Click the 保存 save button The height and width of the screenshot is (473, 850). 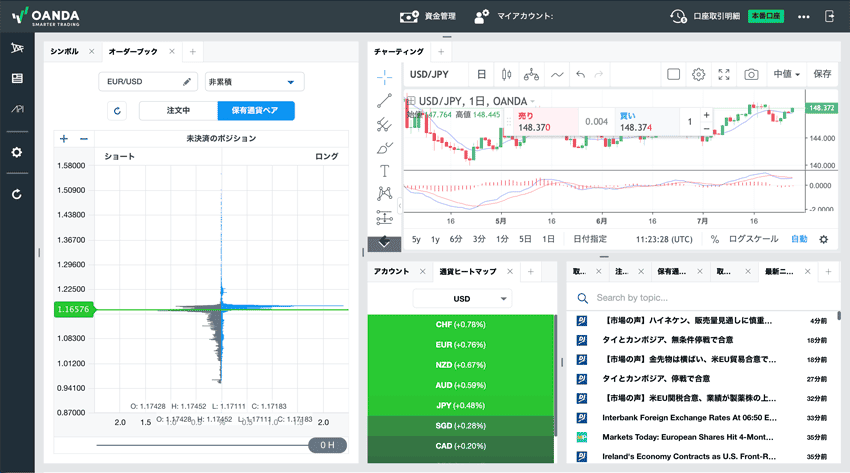pos(822,74)
